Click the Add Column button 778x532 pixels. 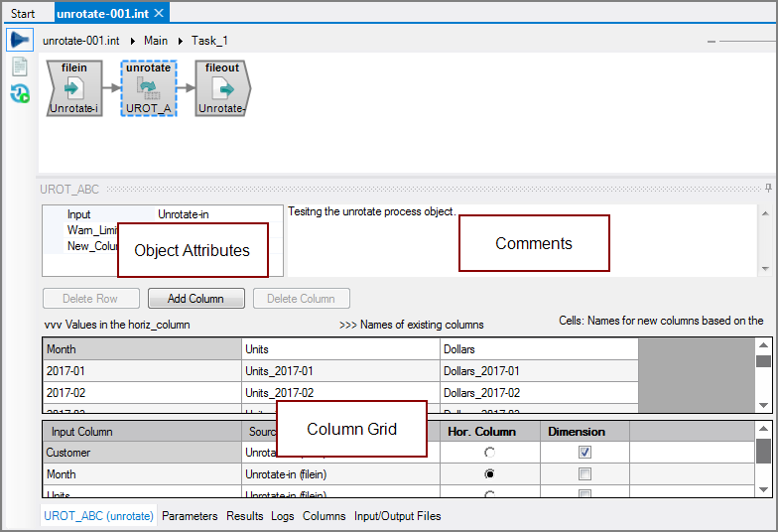pyautogui.click(x=195, y=298)
